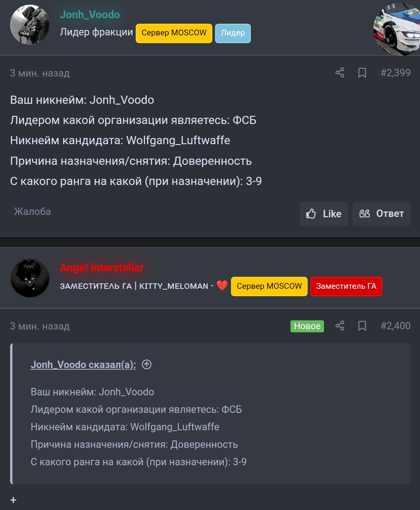Follow the 'Jonh_Voodo сказал(а):' quote link
Viewport: 420px width, 510px height.
click(x=83, y=365)
